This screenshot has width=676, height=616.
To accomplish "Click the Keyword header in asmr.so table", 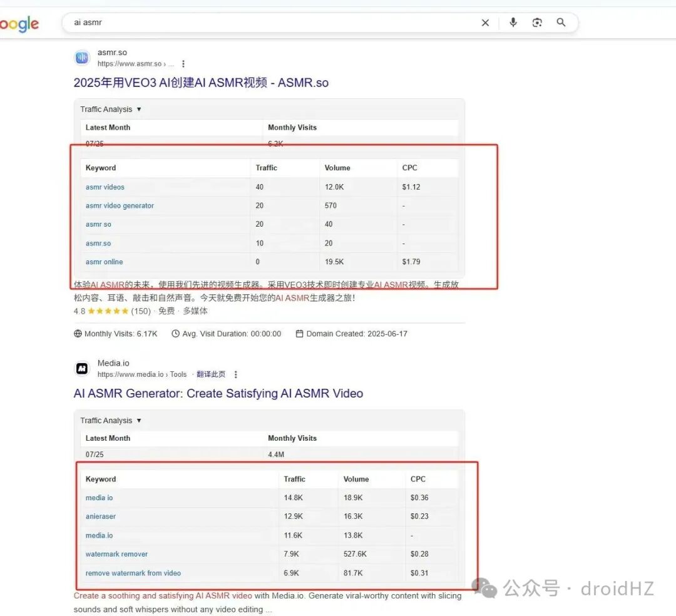I will (x=100, y=168).
